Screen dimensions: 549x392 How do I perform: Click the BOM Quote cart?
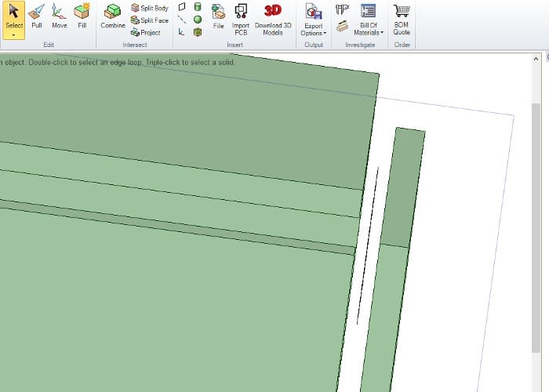click(402, 20)
